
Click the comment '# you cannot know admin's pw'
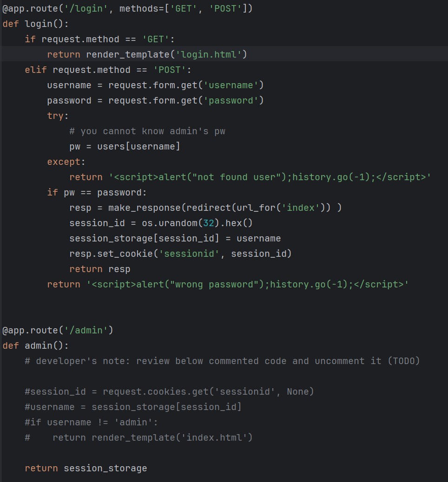click(x=147, y=131)
